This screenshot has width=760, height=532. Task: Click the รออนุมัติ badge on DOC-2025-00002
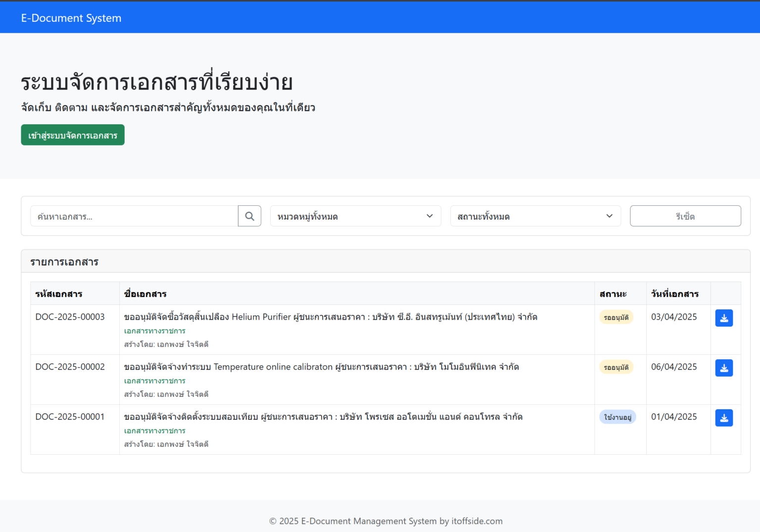(616, 367)
